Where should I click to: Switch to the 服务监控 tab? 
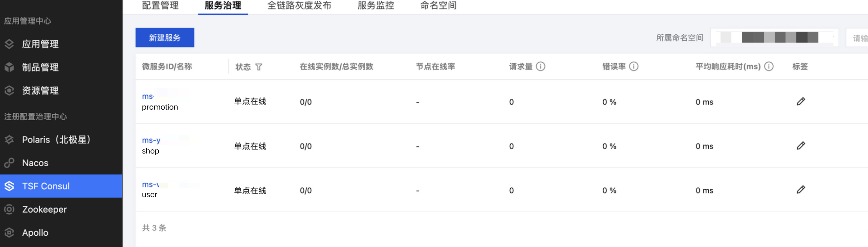[375, 5]
